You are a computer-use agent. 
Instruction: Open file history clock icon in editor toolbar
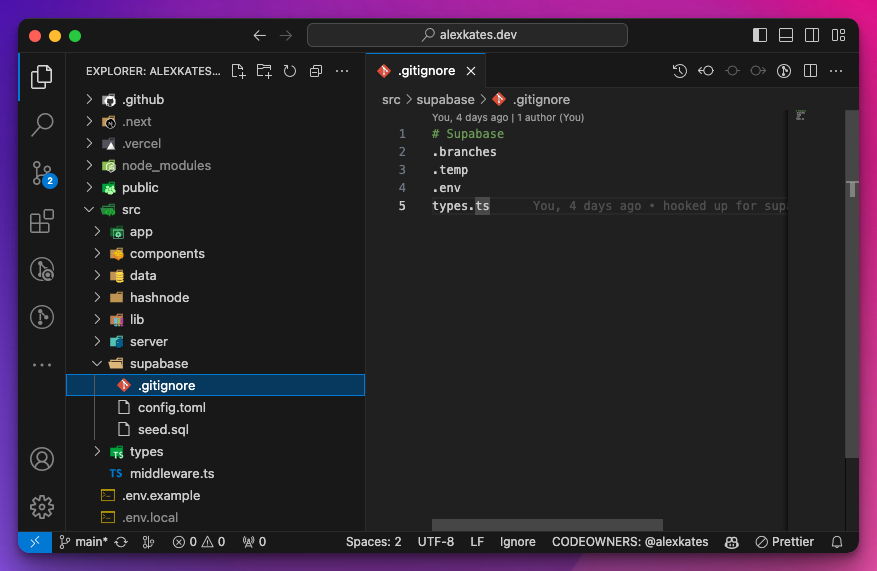pos(680,71)
